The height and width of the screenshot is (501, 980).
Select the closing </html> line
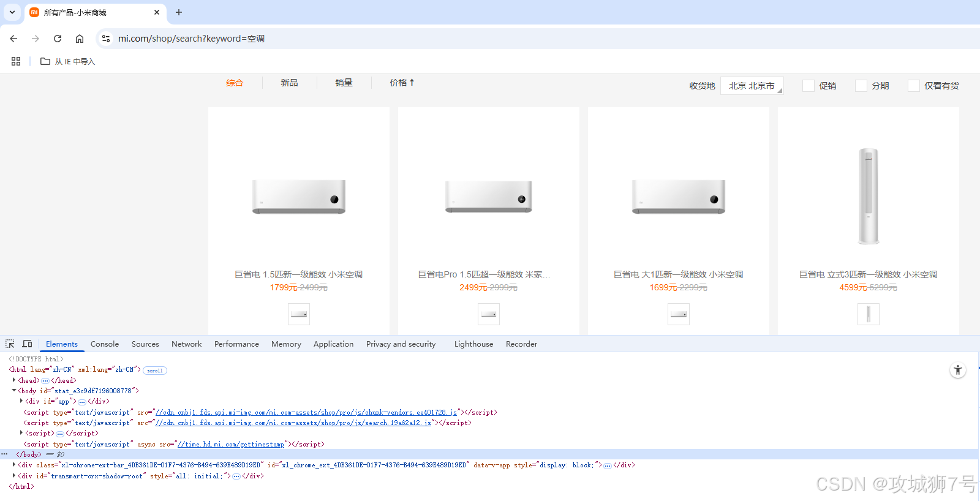(21, 486)
